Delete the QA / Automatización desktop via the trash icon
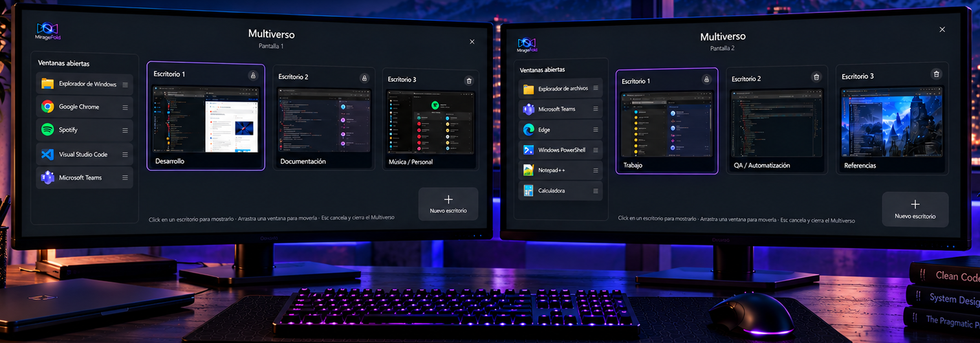The width and height of the screenshot is (980, 343). (x=816, y=77)
